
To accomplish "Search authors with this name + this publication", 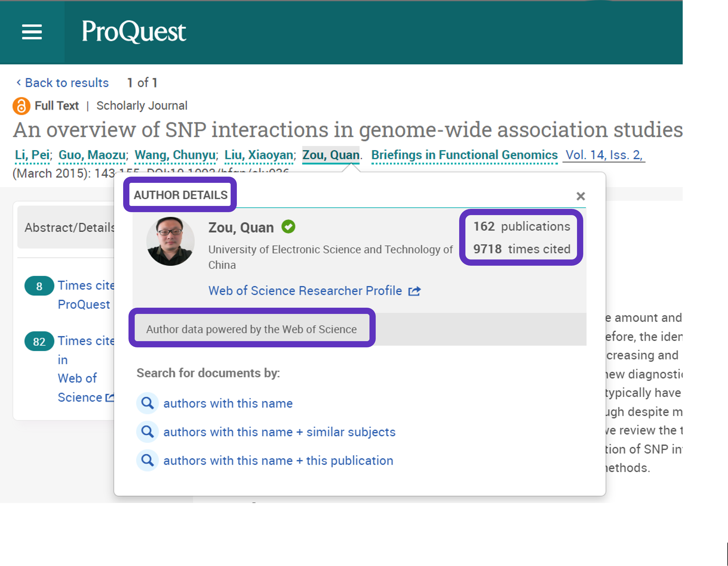I will (278, 461).
